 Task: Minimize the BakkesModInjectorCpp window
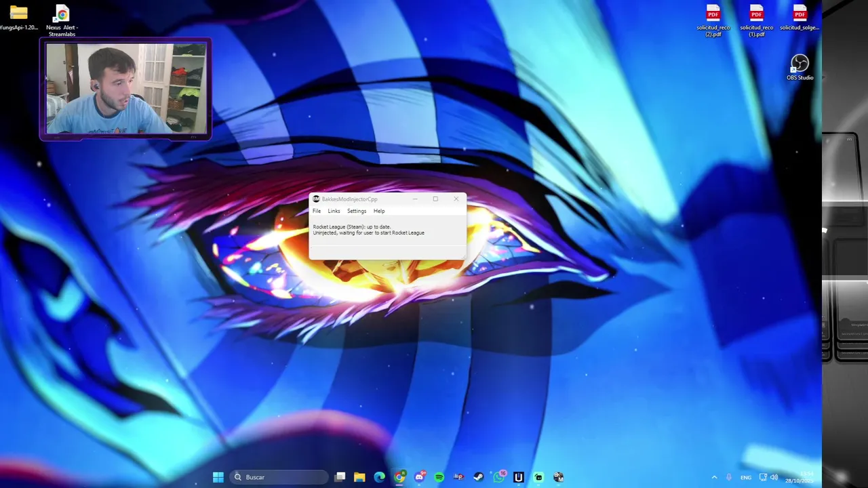[x=414, y=199]
